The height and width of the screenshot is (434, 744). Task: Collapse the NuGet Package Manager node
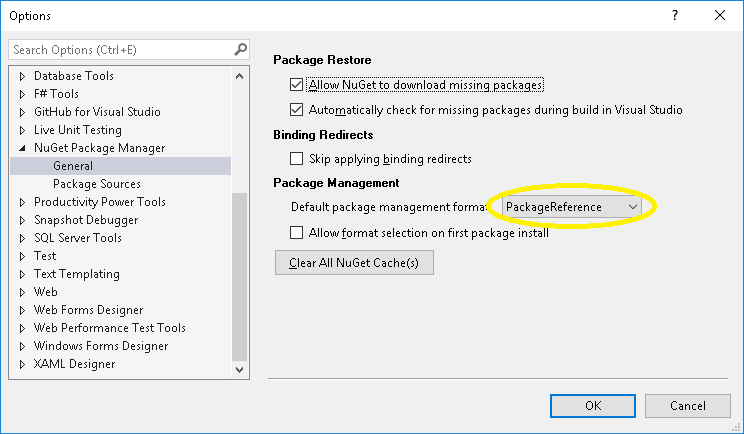click(x=22, y=148)
